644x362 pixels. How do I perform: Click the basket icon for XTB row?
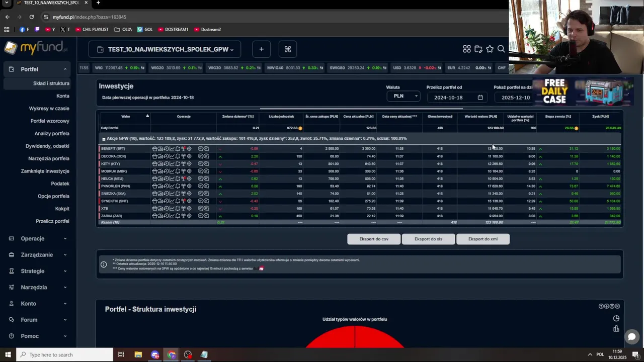155,208
